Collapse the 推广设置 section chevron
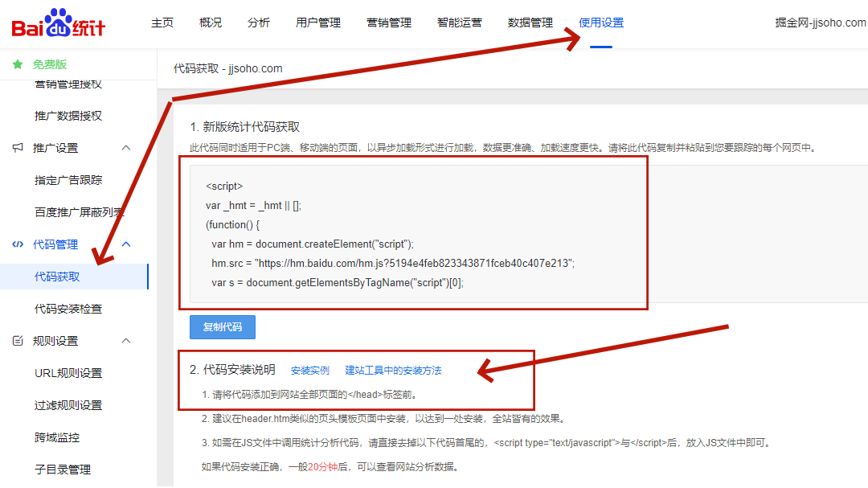Viewport: 868px width, 488px height. pyautogui.click(x=126, y=148)
